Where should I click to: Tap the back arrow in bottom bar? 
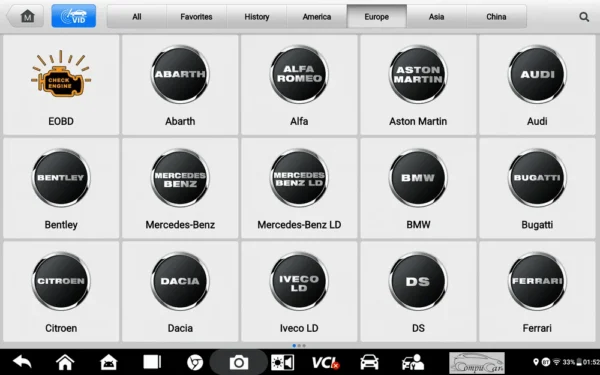coord(22,362)
